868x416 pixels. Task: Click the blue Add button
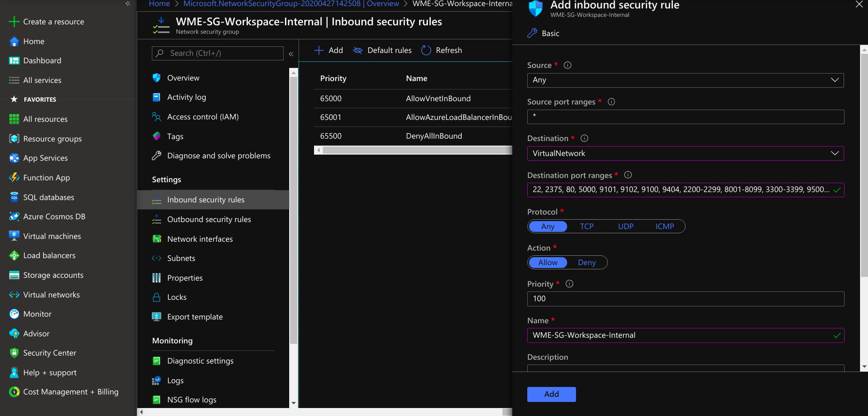pyautogui.click(x=551, y=394)
